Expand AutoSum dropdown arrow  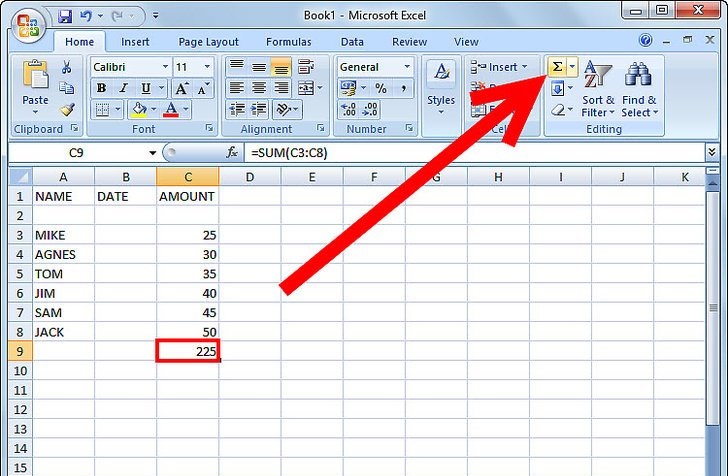pyautogui.click(x=572, y=67)
